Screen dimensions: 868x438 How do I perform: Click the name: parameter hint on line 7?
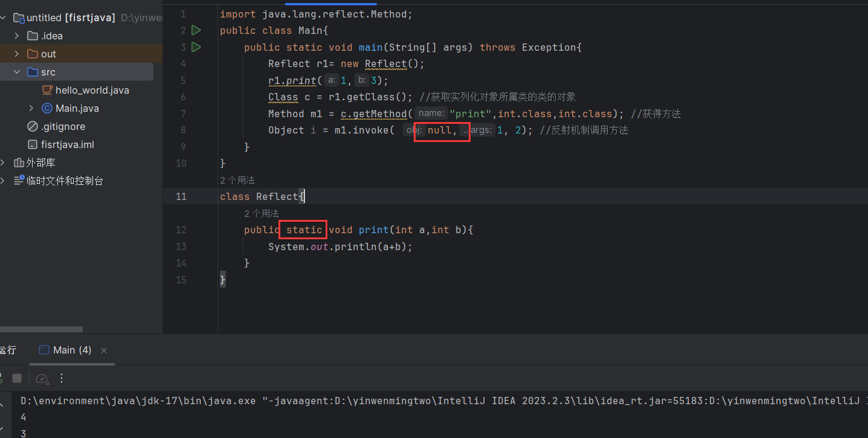coord(431,114)
